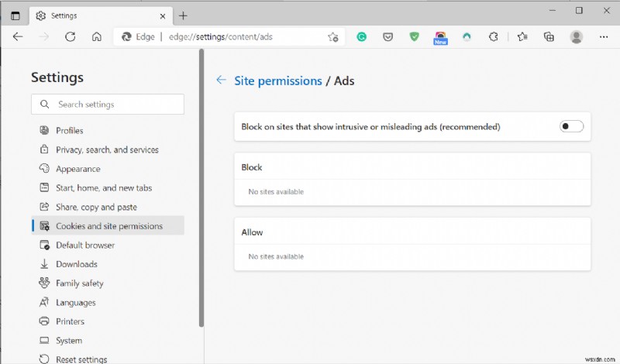This screenshot has height=364, width=620.
Task: Open the Collections toolbar icon
Action: click(549, 36)
